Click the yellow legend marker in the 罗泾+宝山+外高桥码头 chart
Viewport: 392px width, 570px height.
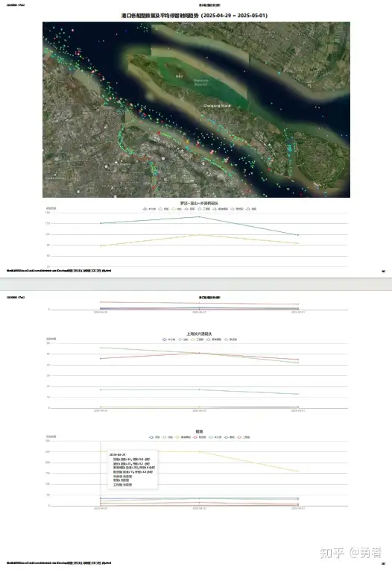(x=174, y=209)
